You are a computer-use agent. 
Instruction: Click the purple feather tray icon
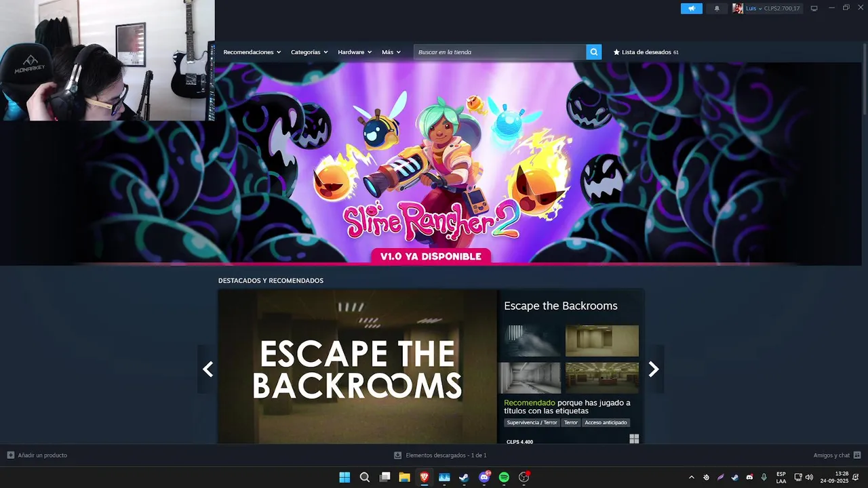pyautogui.click(x=721, y=477)
